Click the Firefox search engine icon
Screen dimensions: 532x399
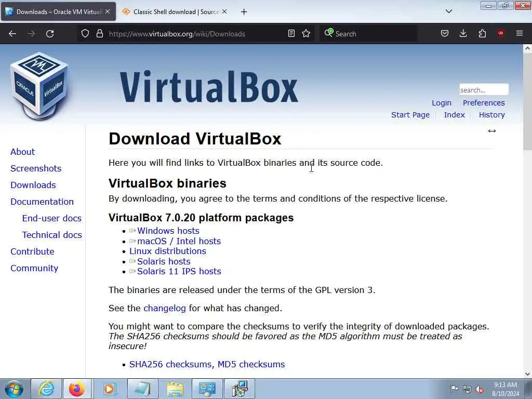(x=328, y=33)
